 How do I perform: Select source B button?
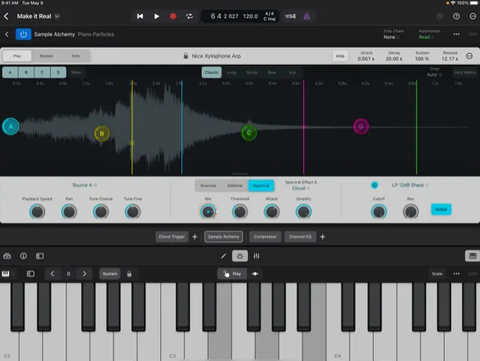(26, 72)
